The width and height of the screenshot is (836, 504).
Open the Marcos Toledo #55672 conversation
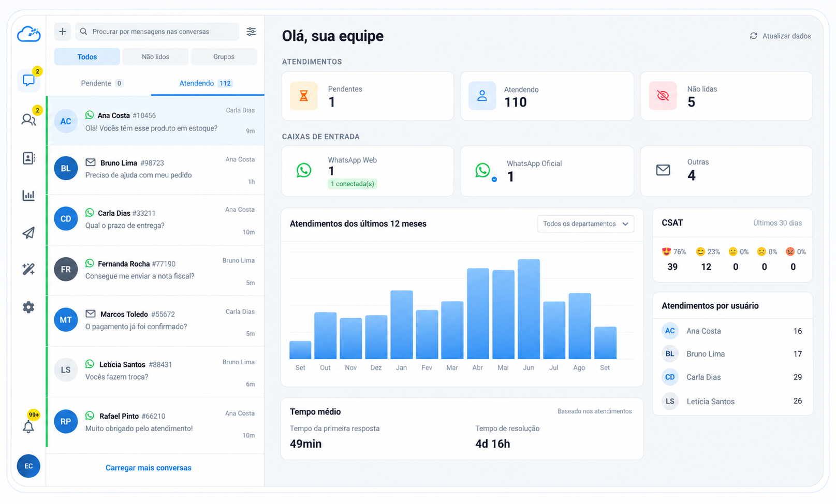pyautogui.click(x=155, y=321)
